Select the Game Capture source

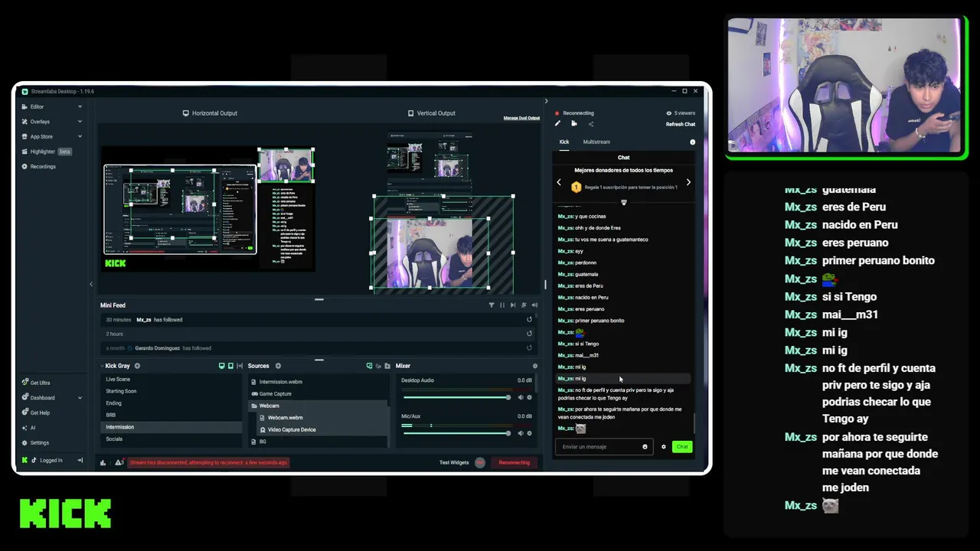[x=318, y=393]
